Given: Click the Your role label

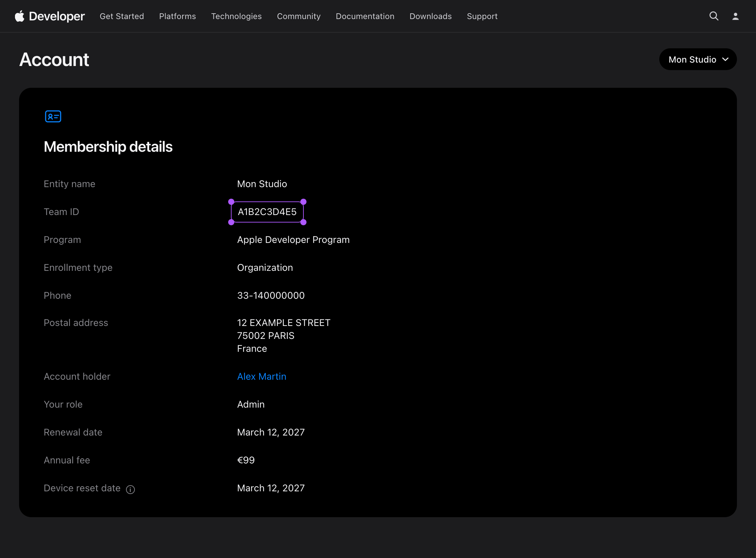Looking at the screenshot, I should point(63,404).
